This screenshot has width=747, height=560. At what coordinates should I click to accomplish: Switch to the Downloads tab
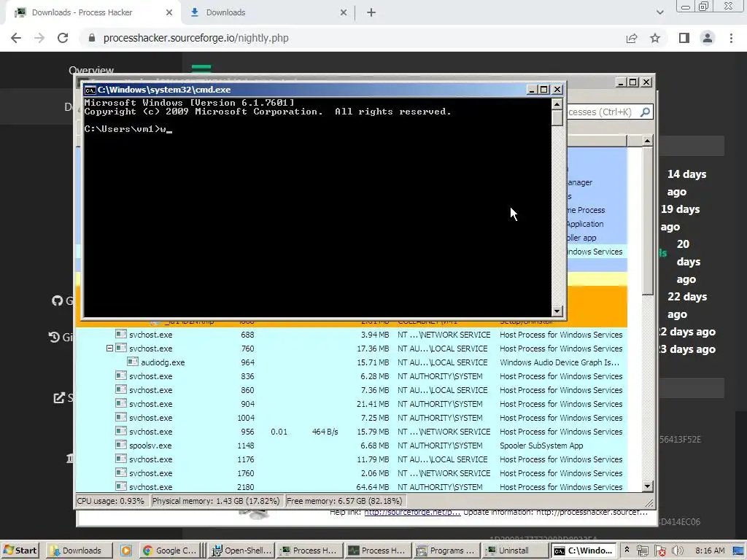pyautogui.click(x=268, y=12)
